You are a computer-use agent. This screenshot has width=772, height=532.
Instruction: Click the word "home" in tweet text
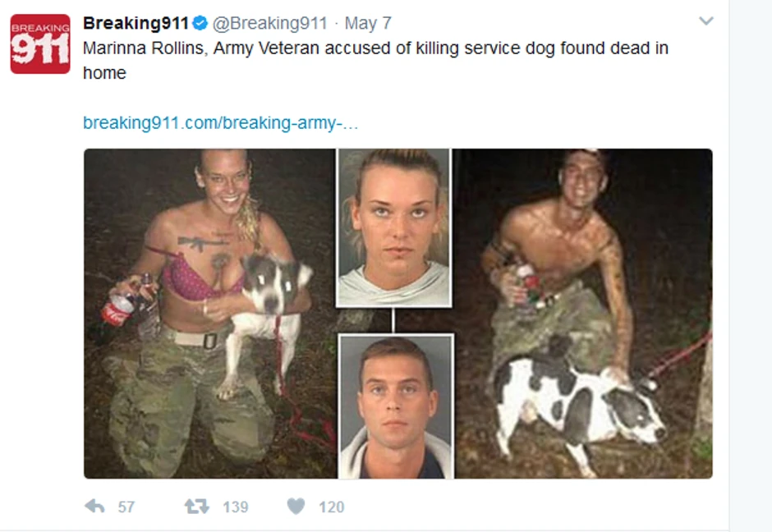(x=104, y=73)
